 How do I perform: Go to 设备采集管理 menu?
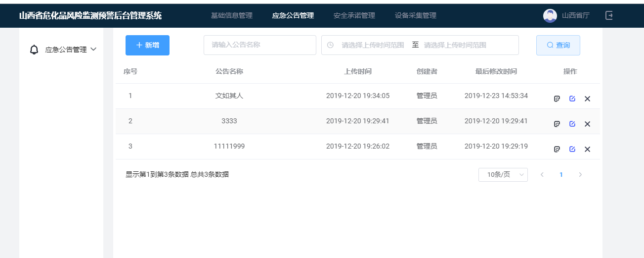(x=416, y=16)
